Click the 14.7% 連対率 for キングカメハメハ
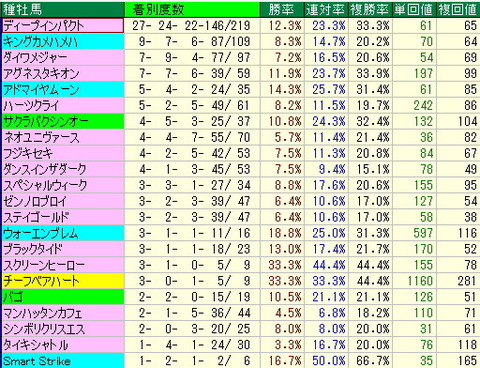The width and height of the screenshot is (480, 368). pos(329,42)
